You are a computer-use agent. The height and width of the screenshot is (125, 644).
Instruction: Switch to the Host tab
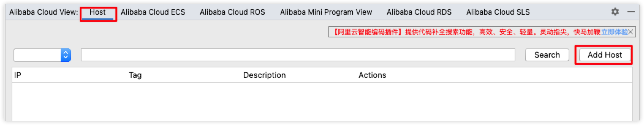[x=97, y=12]
